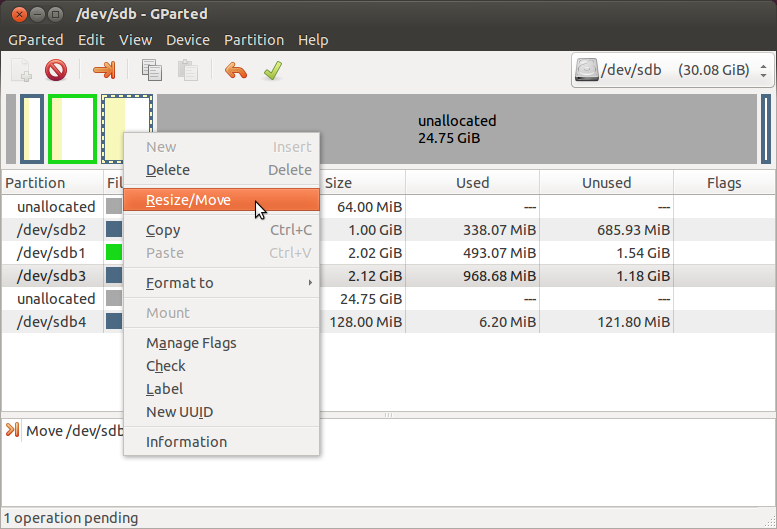777x529 pixels.
Task: Click the Size column header
Action: [362, 183]
